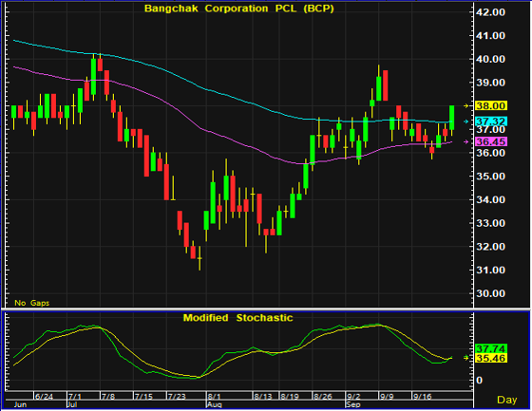
Task: Click the yellow arrow beside 38.00
Action: pyautogui.click(x=466, y=105)
